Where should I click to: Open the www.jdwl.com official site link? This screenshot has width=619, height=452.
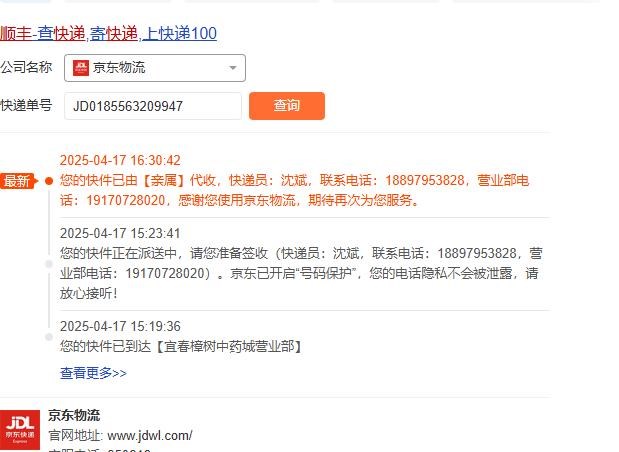150,436
